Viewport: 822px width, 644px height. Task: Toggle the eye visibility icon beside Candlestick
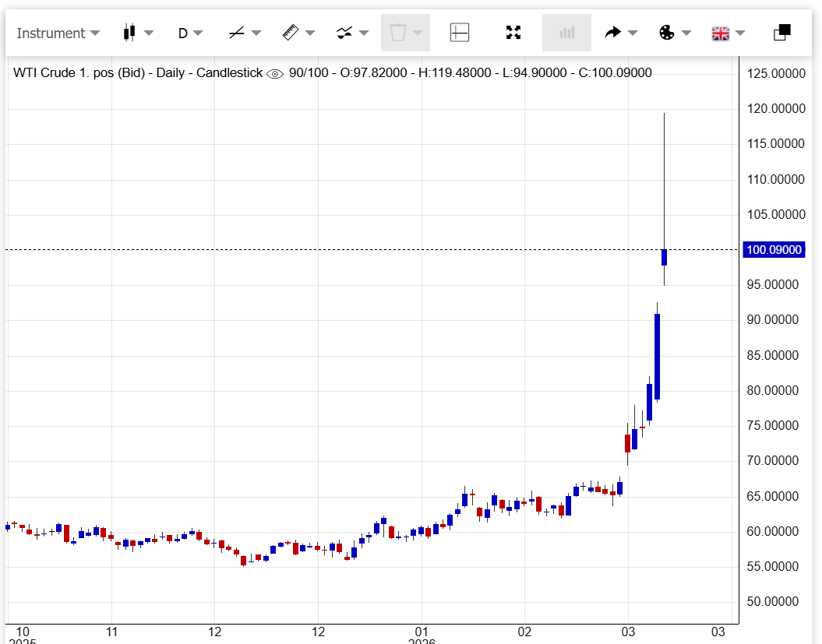275,74
